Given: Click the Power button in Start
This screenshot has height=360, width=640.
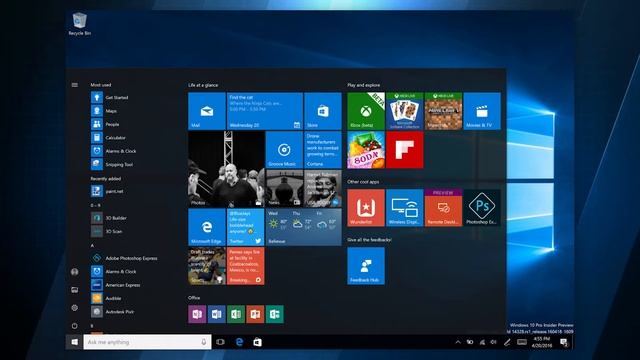Looking at the screenshot, I should [75, 326].
